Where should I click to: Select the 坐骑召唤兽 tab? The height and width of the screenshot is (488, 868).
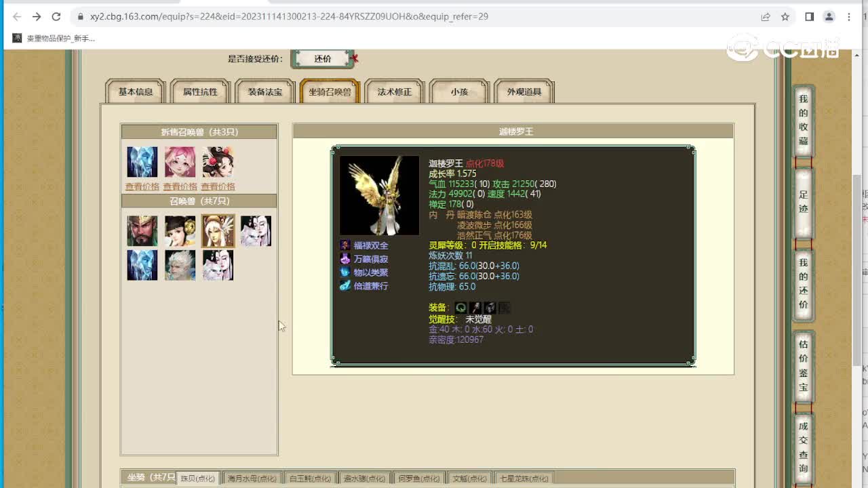tap(330, 91)
